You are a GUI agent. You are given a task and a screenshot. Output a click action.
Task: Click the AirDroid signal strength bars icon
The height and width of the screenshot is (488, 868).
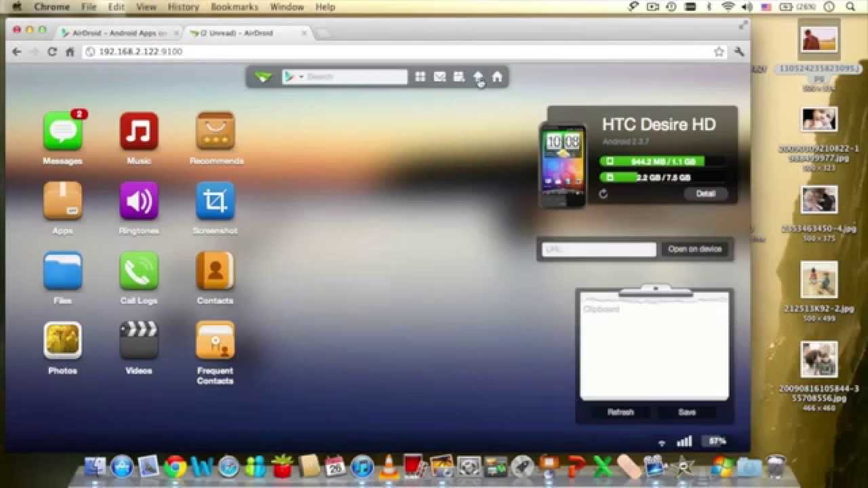pyautogui.click(x=684, y=441)
